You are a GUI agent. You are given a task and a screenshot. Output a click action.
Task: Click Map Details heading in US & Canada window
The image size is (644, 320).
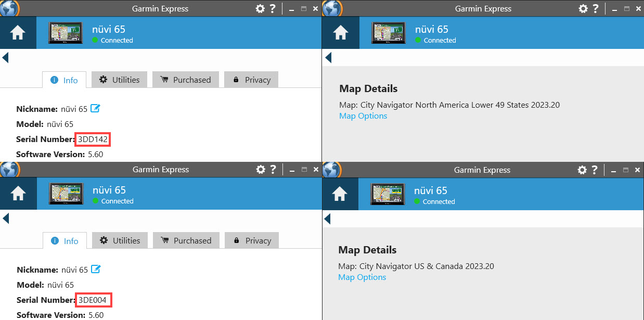(367, 250)
